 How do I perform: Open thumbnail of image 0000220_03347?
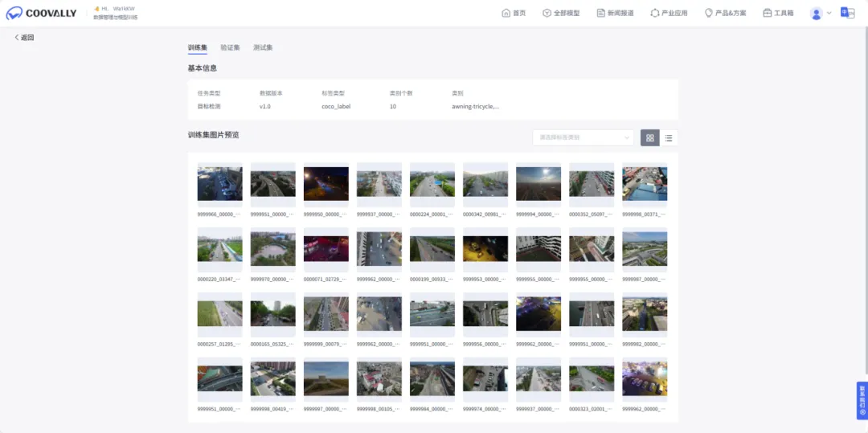(219, 249)
